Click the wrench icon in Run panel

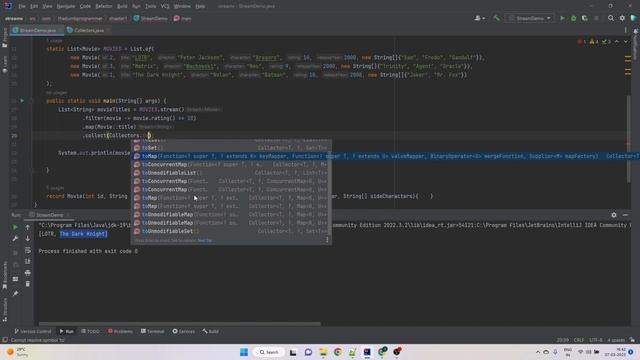coord(16,238)
